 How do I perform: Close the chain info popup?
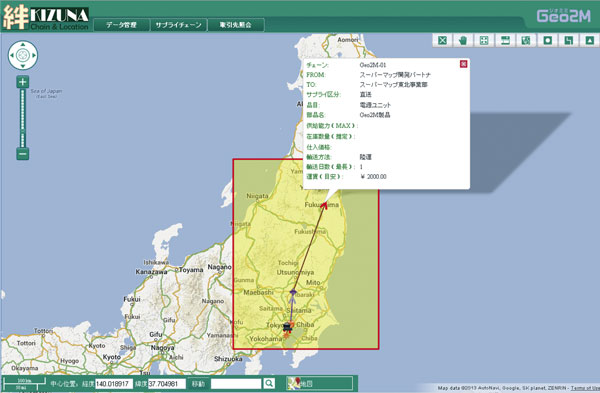pos(463,64)
